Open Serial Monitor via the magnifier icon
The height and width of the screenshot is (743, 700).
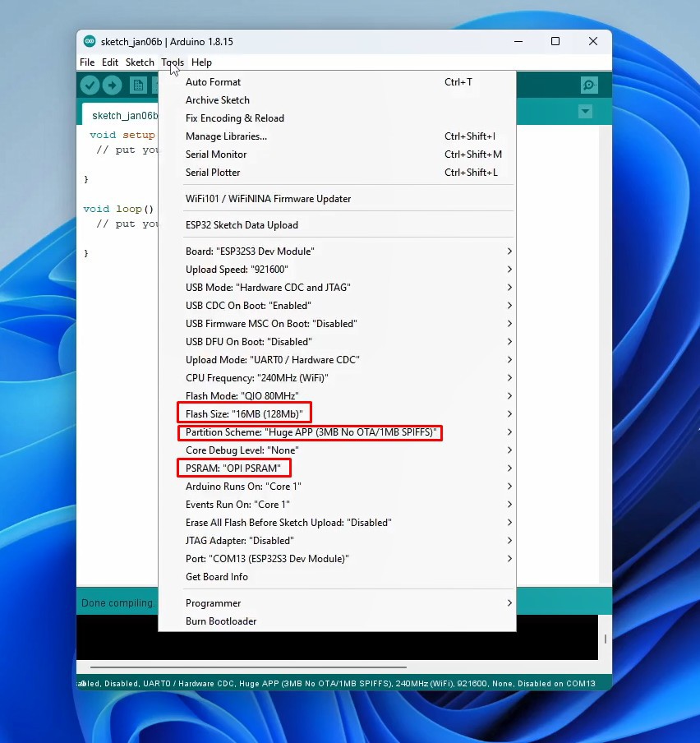(588, 85)
